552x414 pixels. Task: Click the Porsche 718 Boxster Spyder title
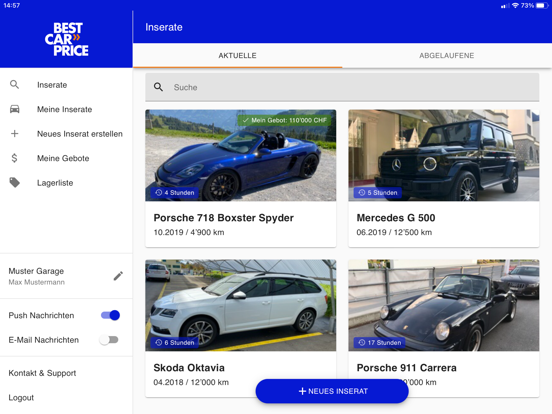(224, 218)
